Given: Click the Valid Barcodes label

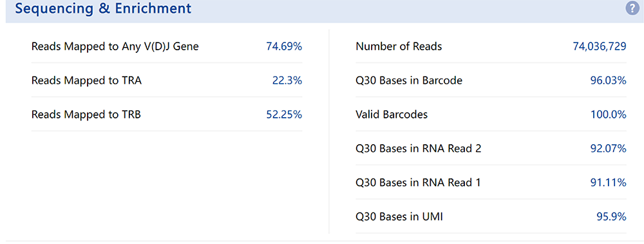Looking at the screenshot, I should pos(392,115).
